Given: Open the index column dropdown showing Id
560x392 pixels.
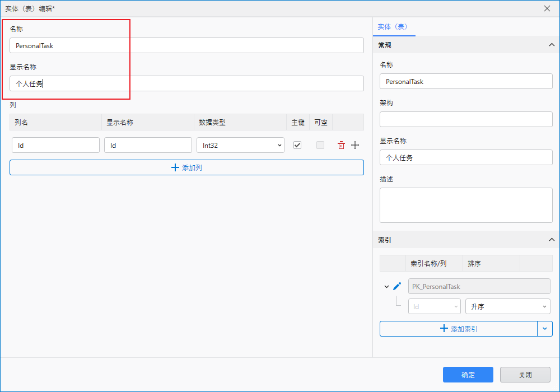Looking at the screenshot, I should pos(435,306).
